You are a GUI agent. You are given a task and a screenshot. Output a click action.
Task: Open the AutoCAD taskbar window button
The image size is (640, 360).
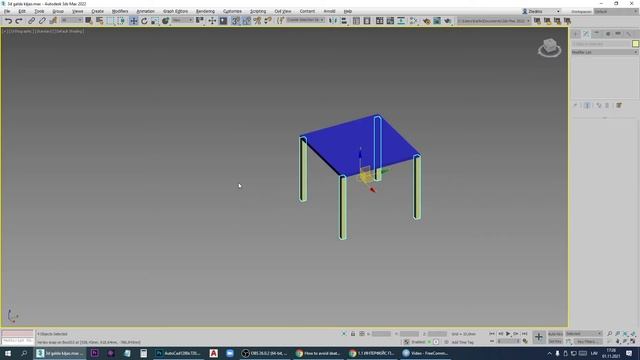(178, 353)
